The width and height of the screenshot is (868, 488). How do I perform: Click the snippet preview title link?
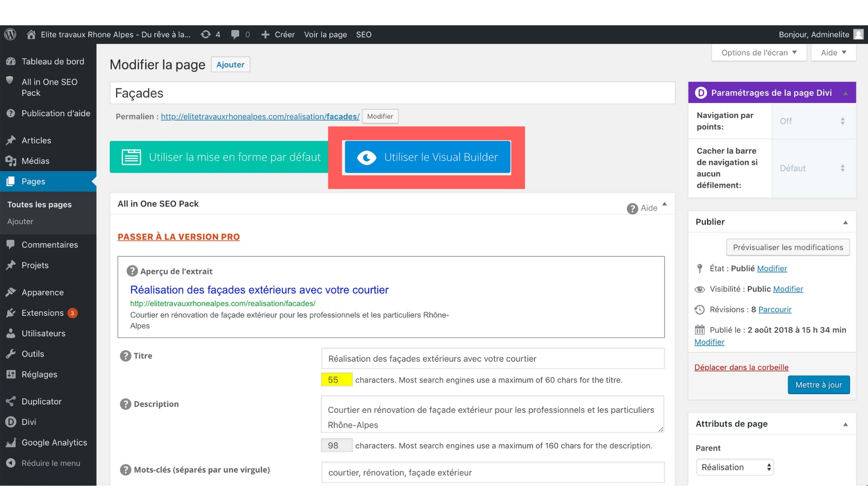coord(259,290)
